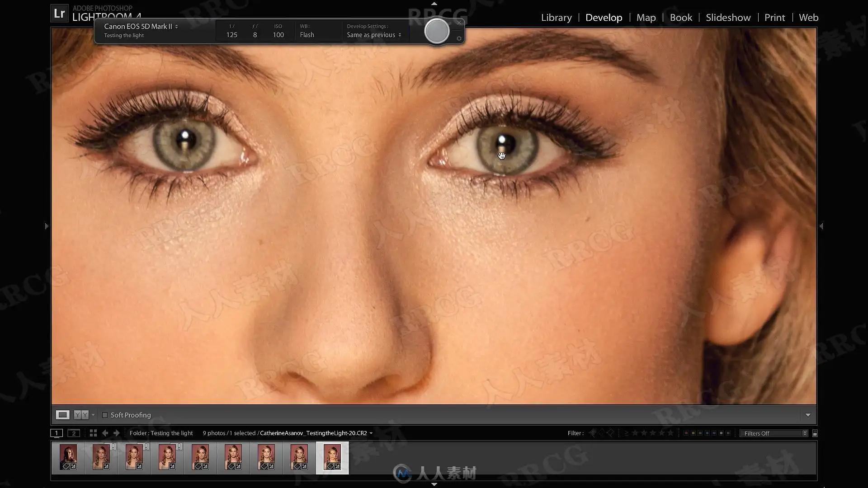The image size is (868, 488).
Task: Click Canon EOS 5D Mark II camera selector
Action: [x=141, y=26]
